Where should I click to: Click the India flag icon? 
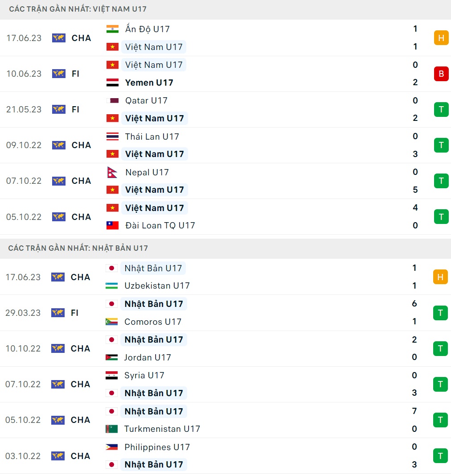click(112, 29)
